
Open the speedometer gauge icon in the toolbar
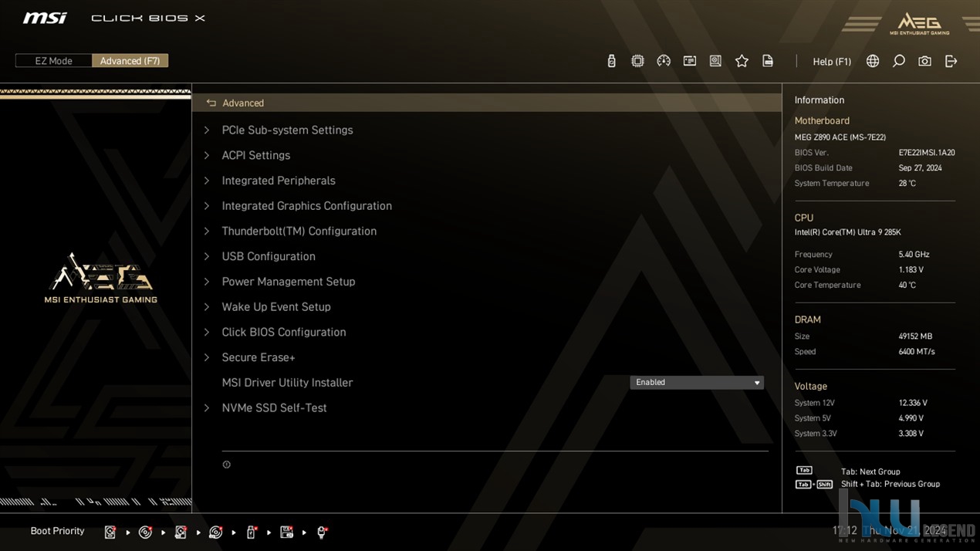click(x=664, y=61)
